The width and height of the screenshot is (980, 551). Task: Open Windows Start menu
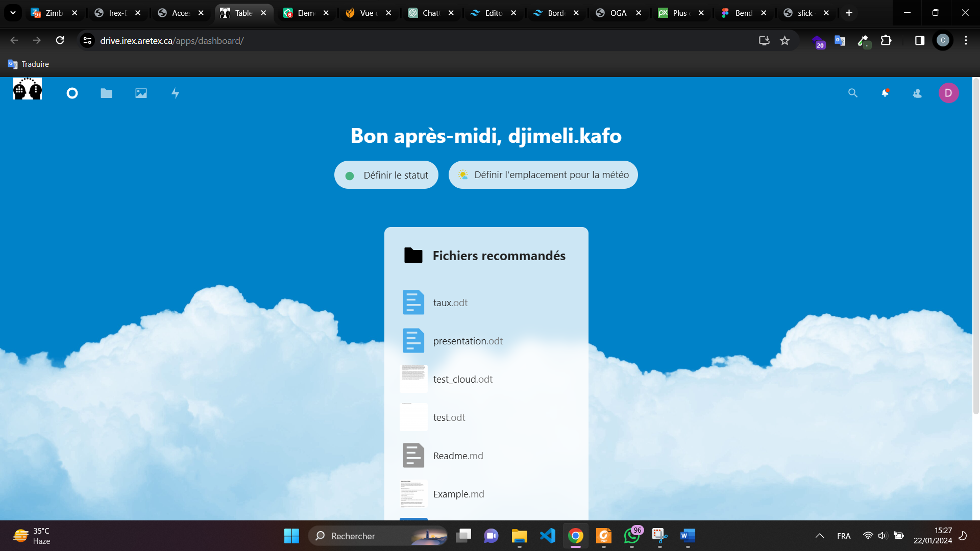click(x=291, y=536)
